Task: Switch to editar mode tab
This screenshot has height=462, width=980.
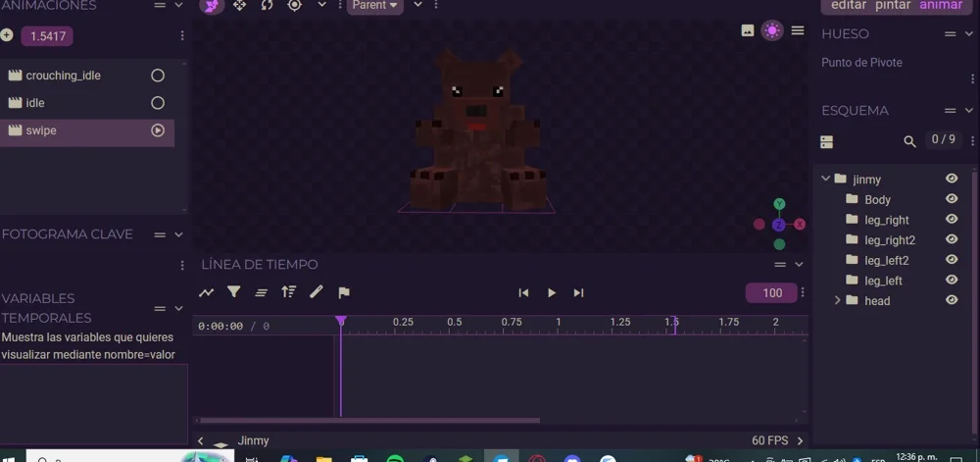Action: tap(848, 5)
